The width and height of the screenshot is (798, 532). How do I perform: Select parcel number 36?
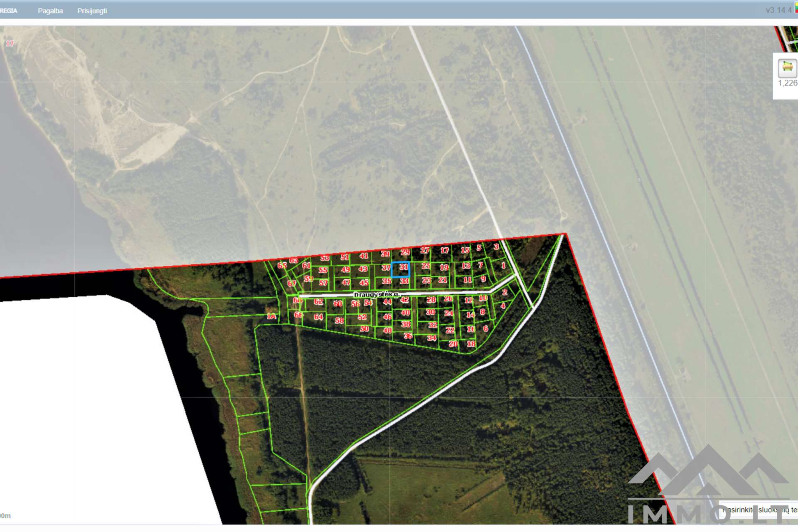(408, 336)
